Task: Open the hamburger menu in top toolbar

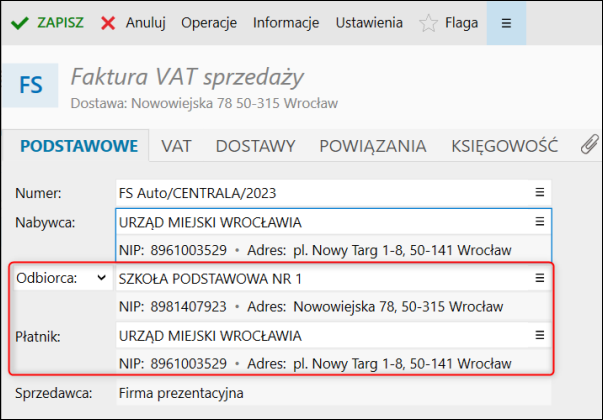Action: pos(506,23)
